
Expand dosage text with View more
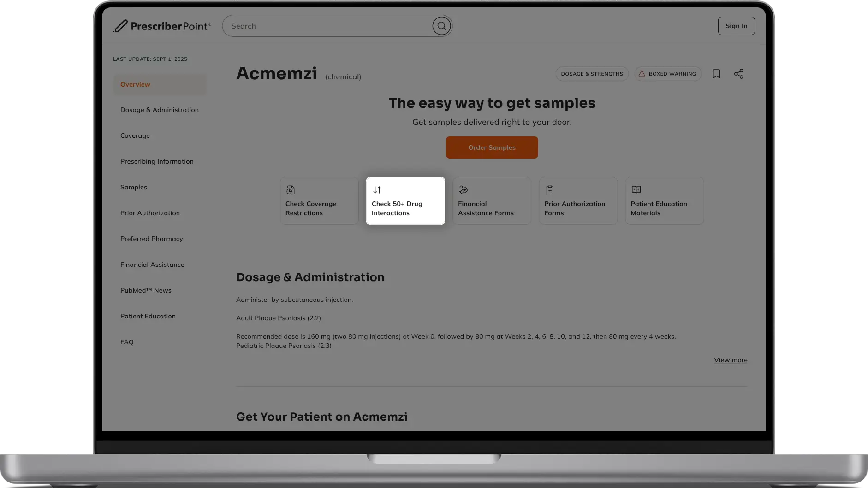[731, 360]
